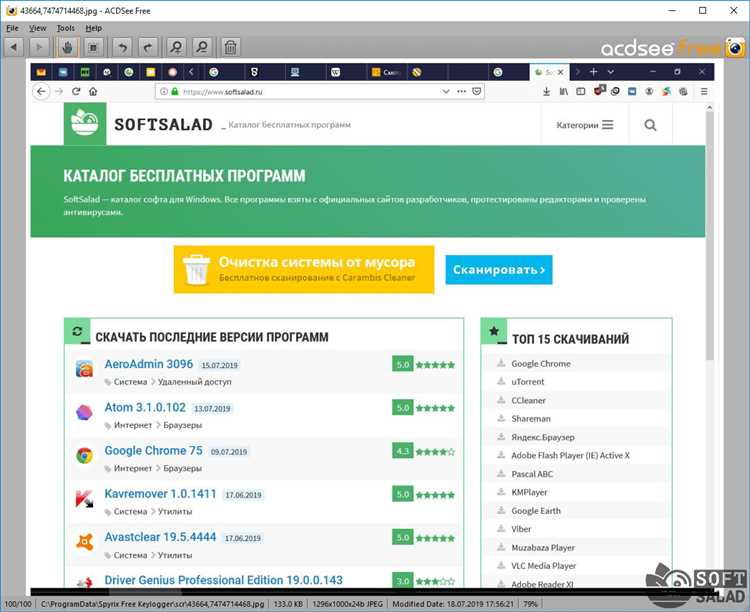Open the Категории menu
The image size is (750, 612).
(585, 125)
